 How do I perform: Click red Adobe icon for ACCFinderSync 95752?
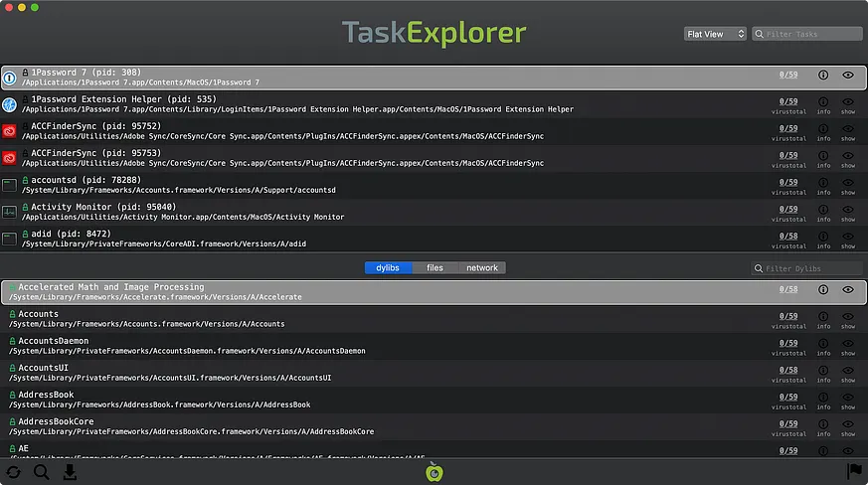tap(9, 131)
